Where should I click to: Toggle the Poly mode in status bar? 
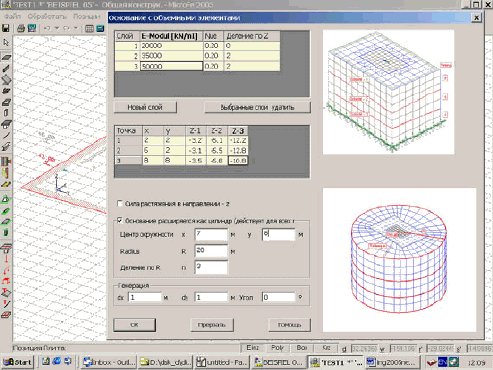(277, 348)
